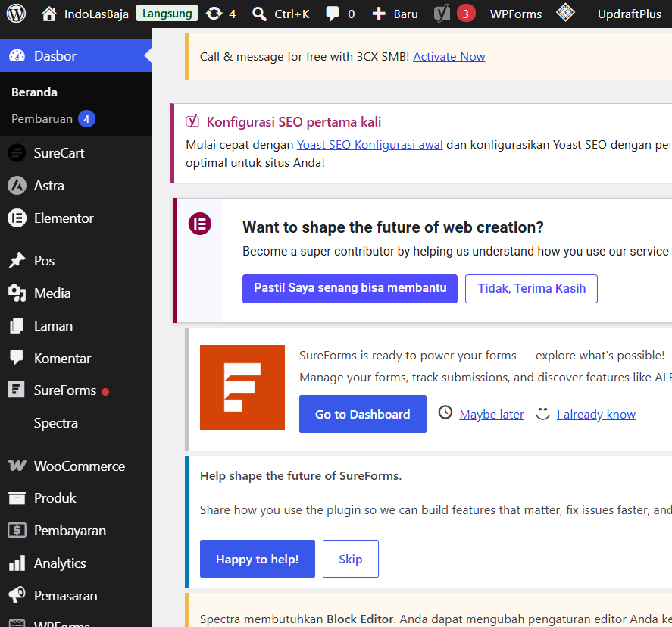
Task: Click the WooCommerce W icon
Action: pos(17,466)
